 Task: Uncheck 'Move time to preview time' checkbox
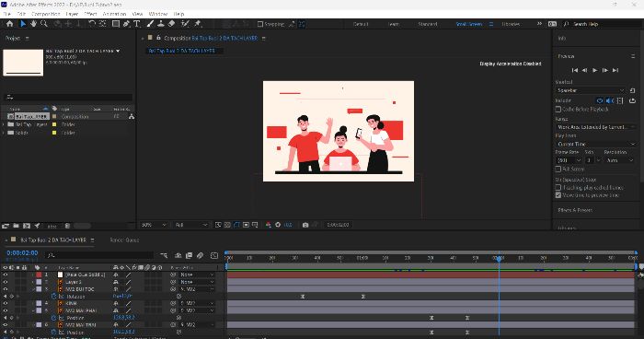click(558, 195)
